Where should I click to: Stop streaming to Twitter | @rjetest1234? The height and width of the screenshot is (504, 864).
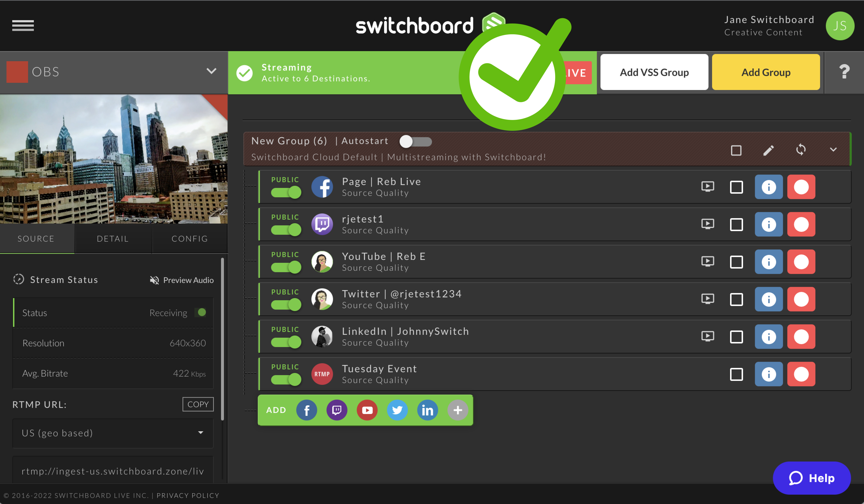click(x=801, y=299)
